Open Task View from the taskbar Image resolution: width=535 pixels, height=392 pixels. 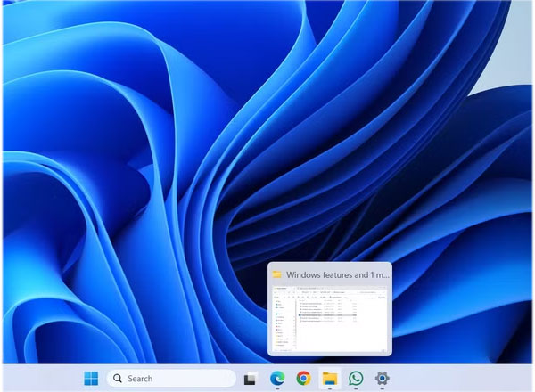251,379
